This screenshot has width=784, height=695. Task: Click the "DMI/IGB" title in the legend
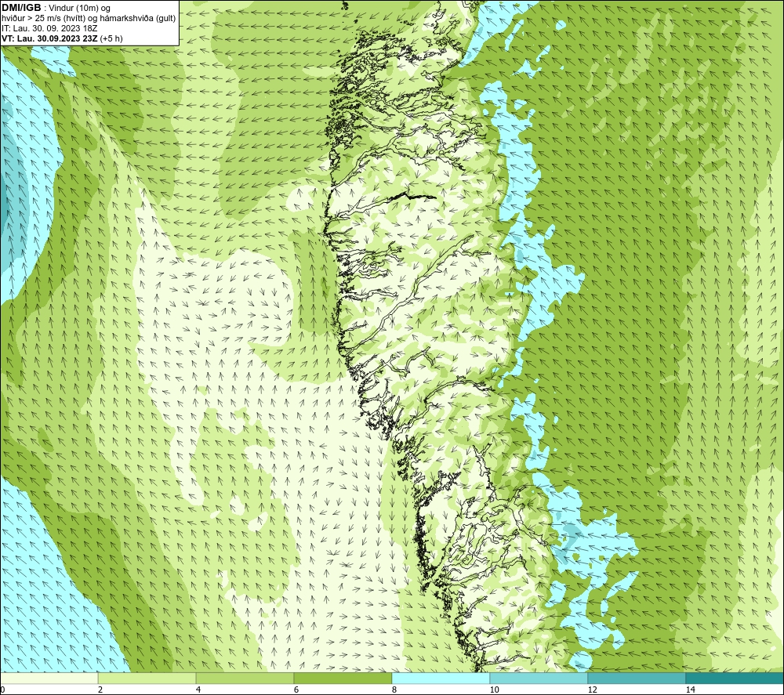21,8
